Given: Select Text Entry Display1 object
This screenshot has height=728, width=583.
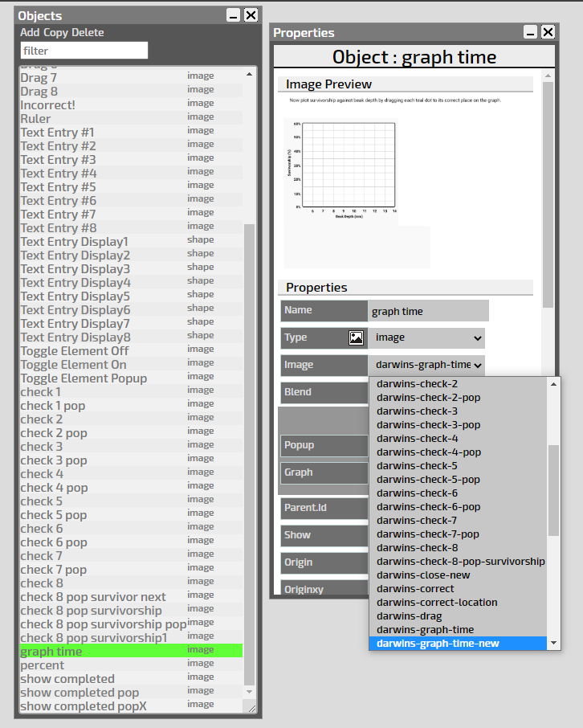Looking at the screenshot, I should coord(131,241).
